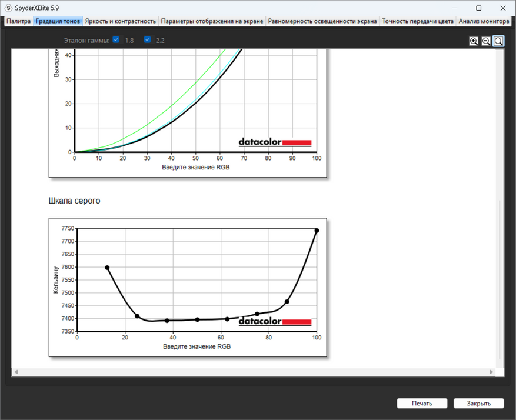Switch to the Градация тонов tab
This screenshot has height=420, width=516.
pos(58,21)
